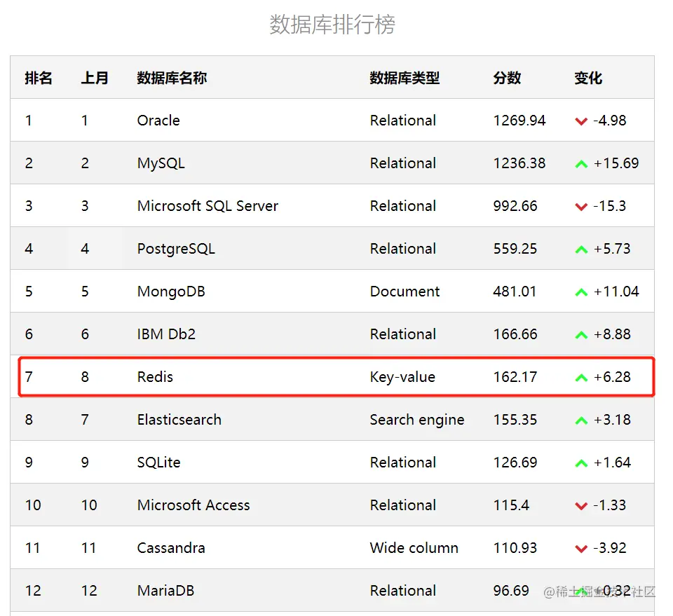Click the score 126.69
This screenshot has height=616, width=673.
515,463
